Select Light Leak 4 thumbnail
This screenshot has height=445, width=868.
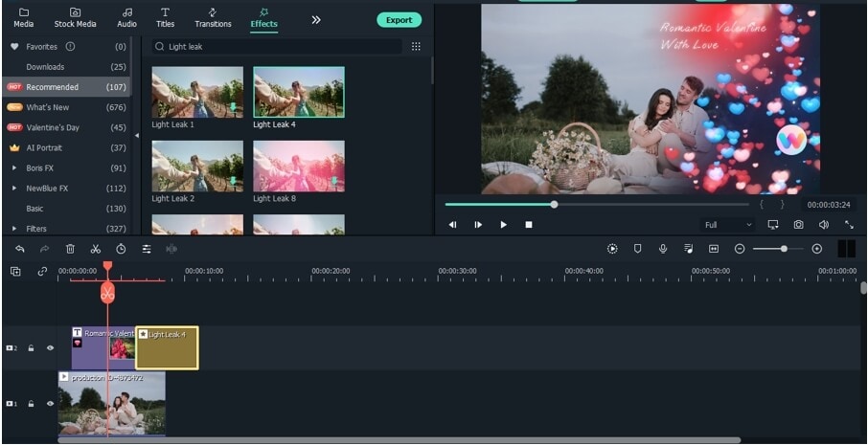[x=298, y=92]
